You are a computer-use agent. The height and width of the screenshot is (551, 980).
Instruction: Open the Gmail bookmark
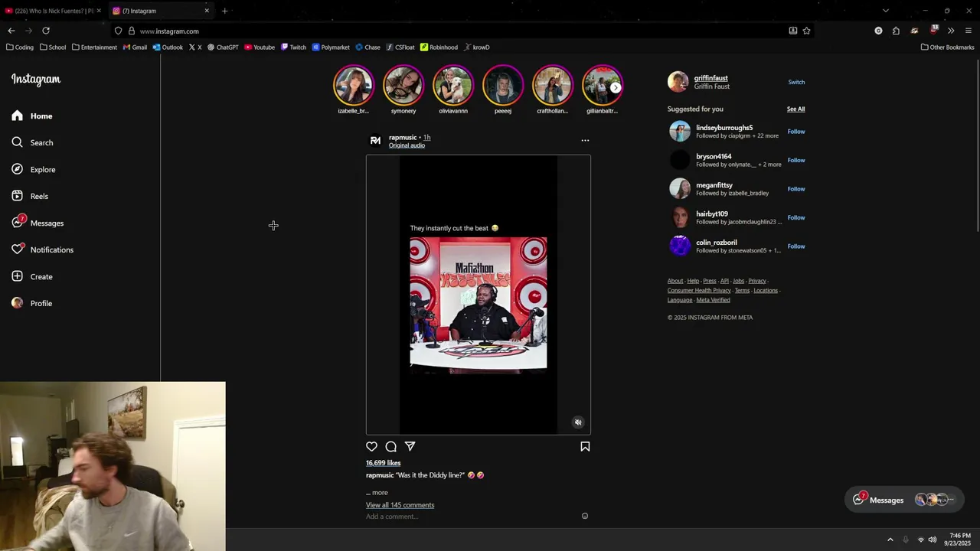pyautogui.click(x=135, y=47)
